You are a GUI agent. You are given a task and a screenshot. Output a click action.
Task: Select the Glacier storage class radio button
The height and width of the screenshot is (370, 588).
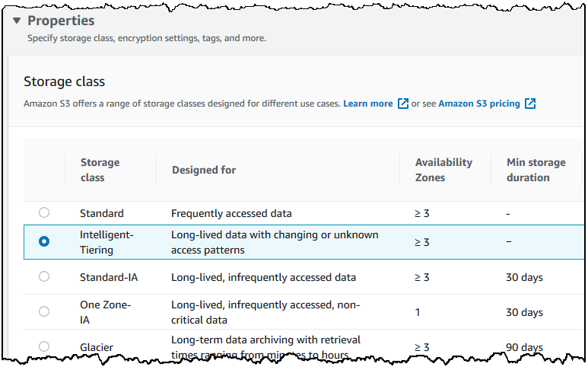44,346
